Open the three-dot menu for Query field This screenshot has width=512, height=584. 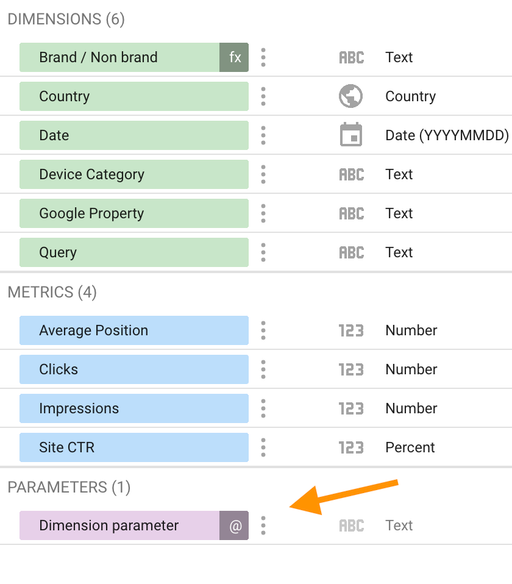(x=263, y=253)
